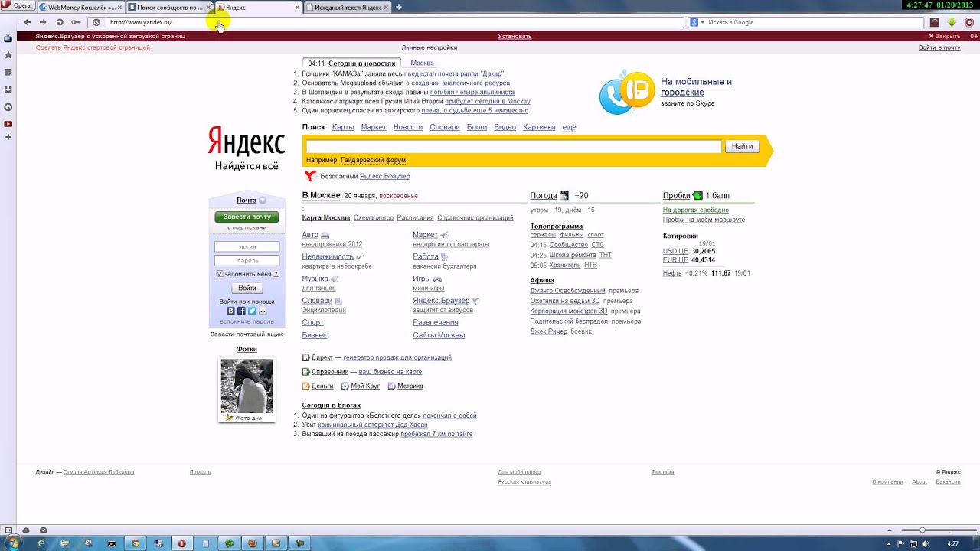The width and height of the screenshot is (980, 551).
Task: Open the password manager key icon
Action: click(76, 22)
